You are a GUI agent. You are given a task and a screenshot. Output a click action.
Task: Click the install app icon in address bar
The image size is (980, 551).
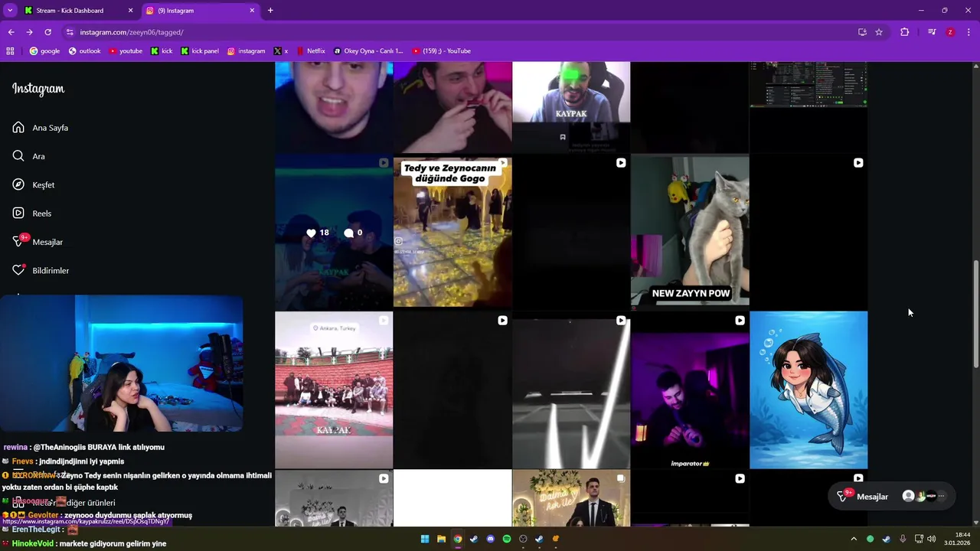(x=862, y=32)
